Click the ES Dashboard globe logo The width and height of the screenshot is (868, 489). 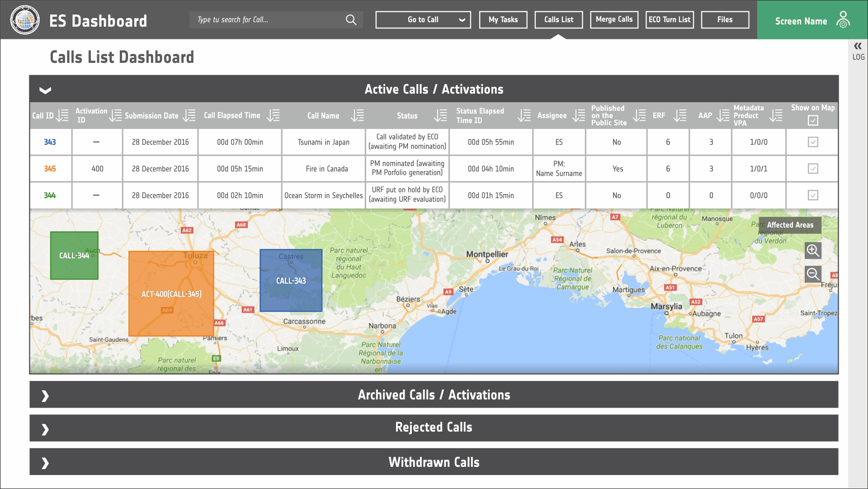25,20
